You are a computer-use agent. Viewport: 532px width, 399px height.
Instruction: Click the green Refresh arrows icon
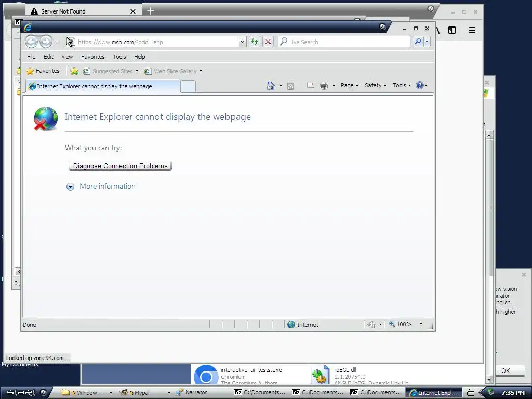click(255, 42)
